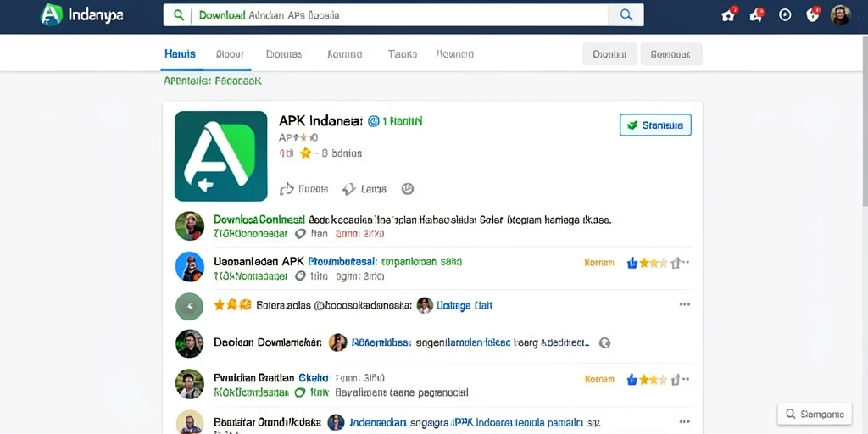The image size is (868, 434).
Task: Open the star icon with red badge
Action: [x=728, y=15]
